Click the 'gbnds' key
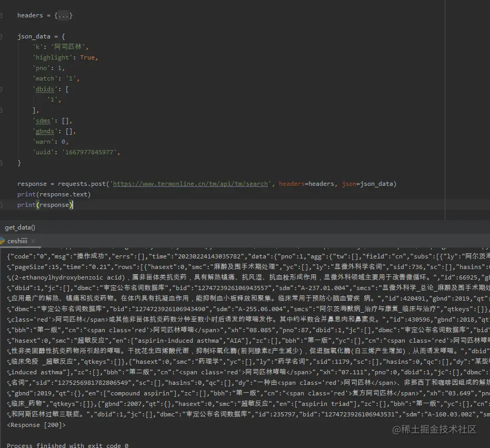The height and width of the screenshot is (448, 490). click(x=45, y=131)
